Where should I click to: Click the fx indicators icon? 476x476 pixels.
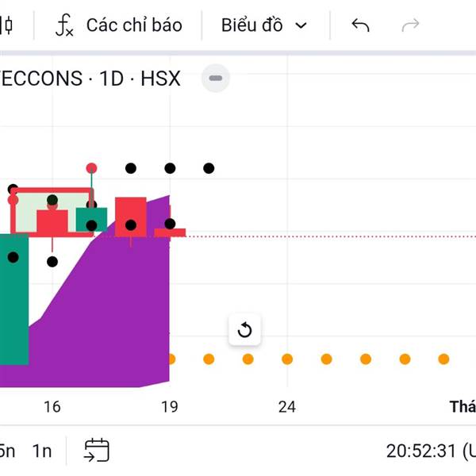64,25
